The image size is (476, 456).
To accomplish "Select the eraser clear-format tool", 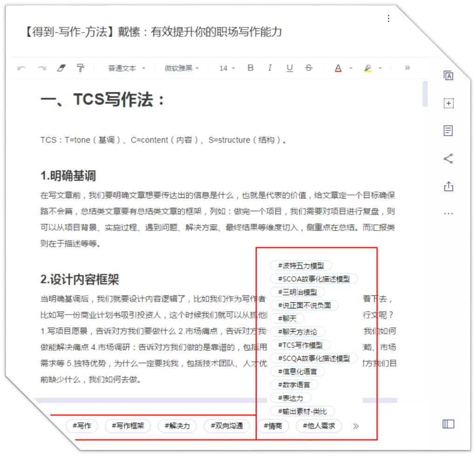I will pos(61,68).
